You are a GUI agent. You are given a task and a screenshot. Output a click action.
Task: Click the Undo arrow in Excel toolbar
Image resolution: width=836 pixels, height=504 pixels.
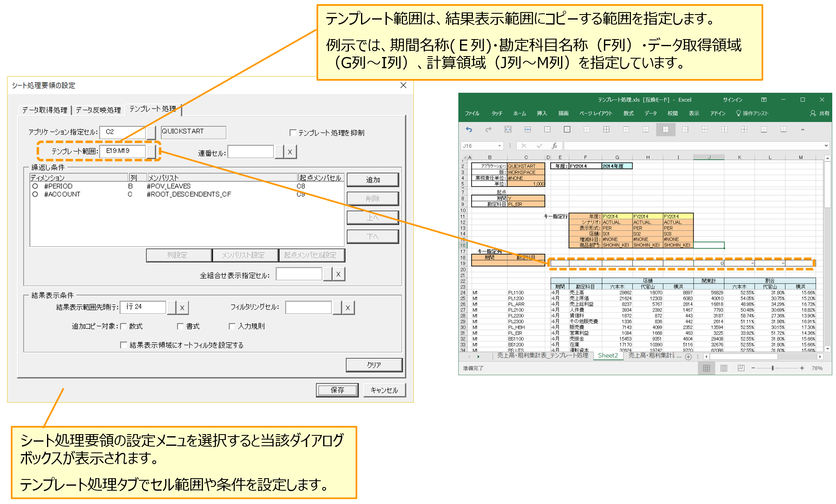tap(469, 130)
